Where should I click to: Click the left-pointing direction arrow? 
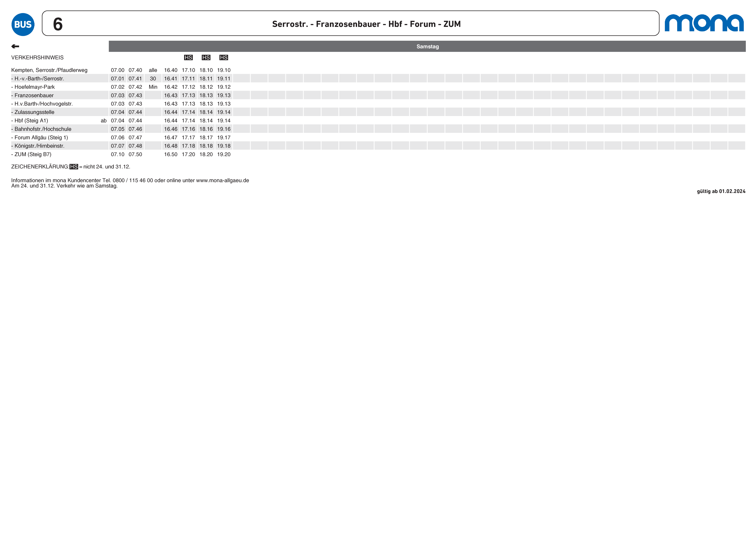(x=15, y=46)
